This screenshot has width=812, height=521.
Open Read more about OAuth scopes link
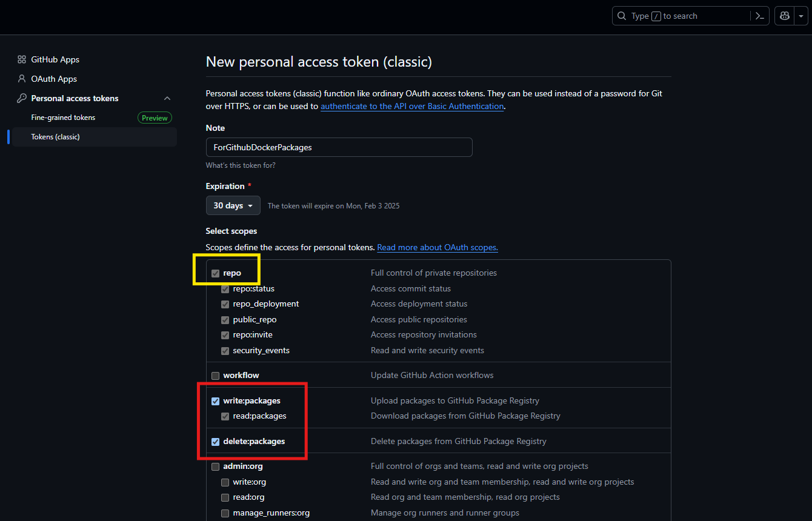[438, 247]
